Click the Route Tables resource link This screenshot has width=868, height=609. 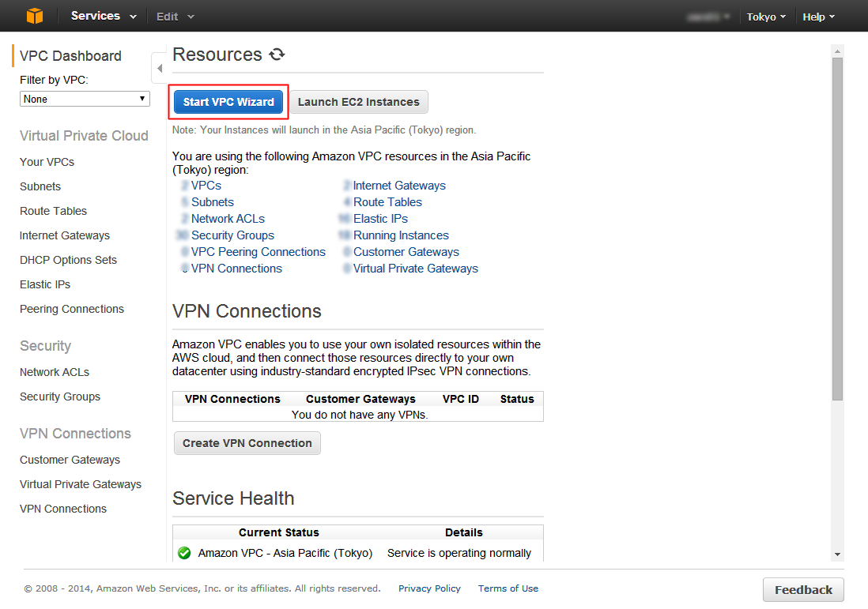[x=387, y=202]
